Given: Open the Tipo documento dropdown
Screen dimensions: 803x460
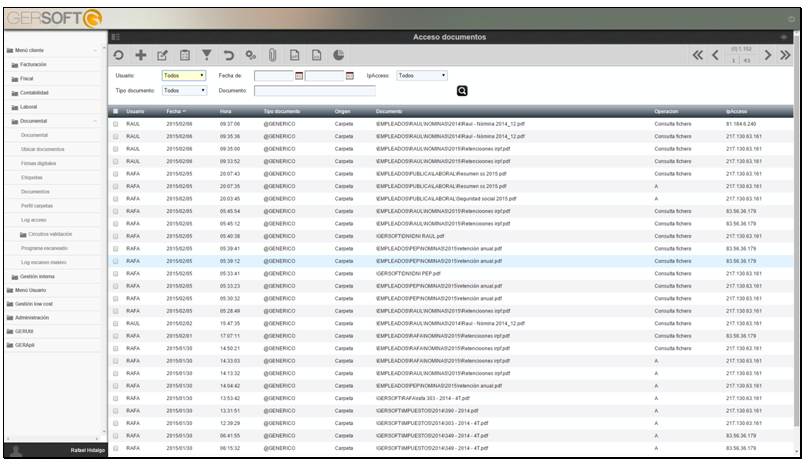Looking at the screenshot, I should pos(184,91).
